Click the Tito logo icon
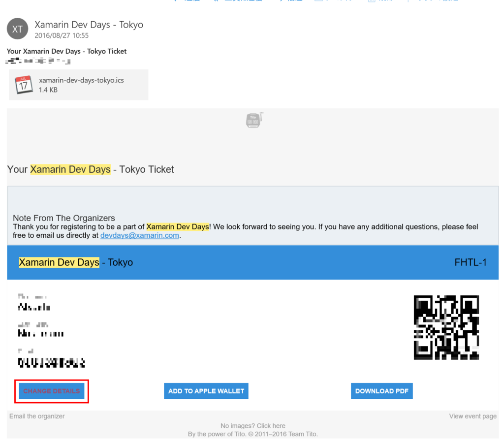Screen dimensions: 504x447 [254, 120]
